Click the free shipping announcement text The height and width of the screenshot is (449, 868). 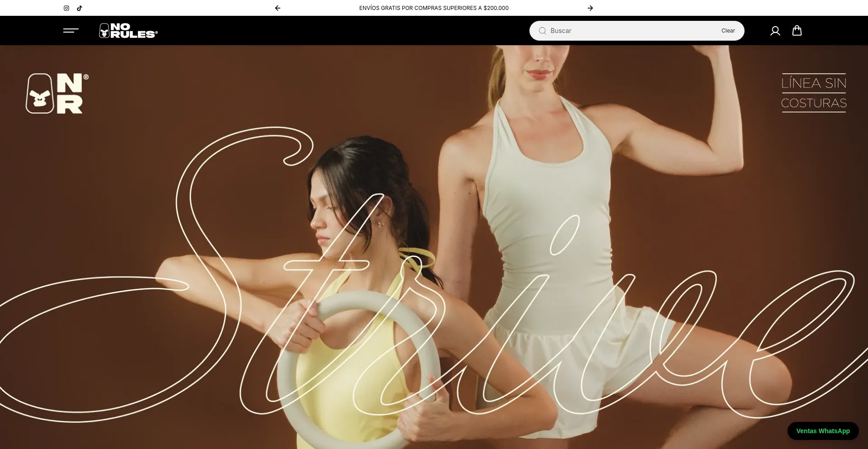pos(434,8)
